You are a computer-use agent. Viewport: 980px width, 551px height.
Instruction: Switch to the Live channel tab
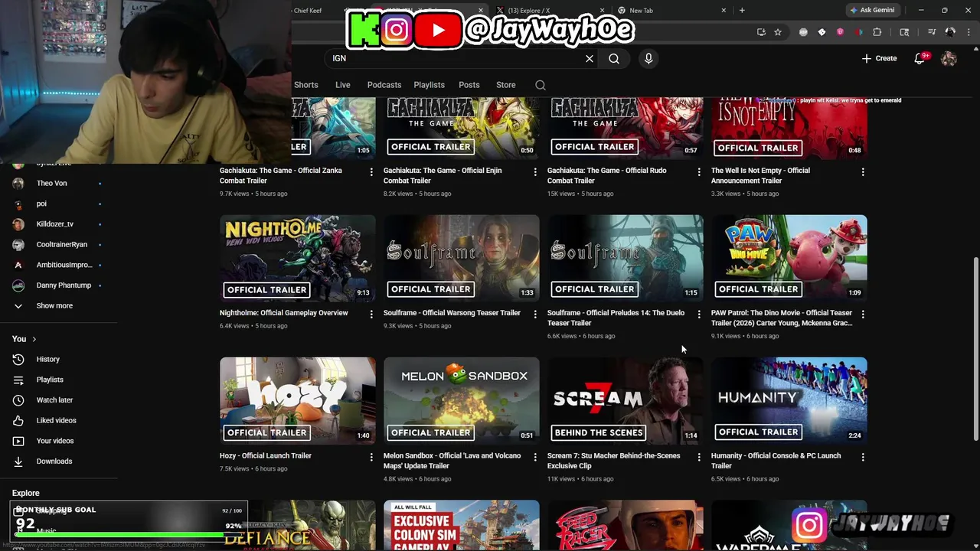342,85
